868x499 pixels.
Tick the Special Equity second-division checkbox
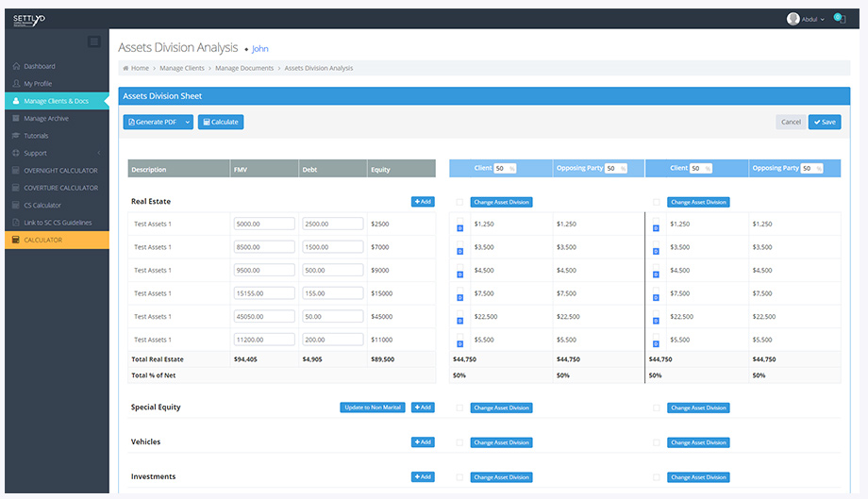tap(657, 408)
